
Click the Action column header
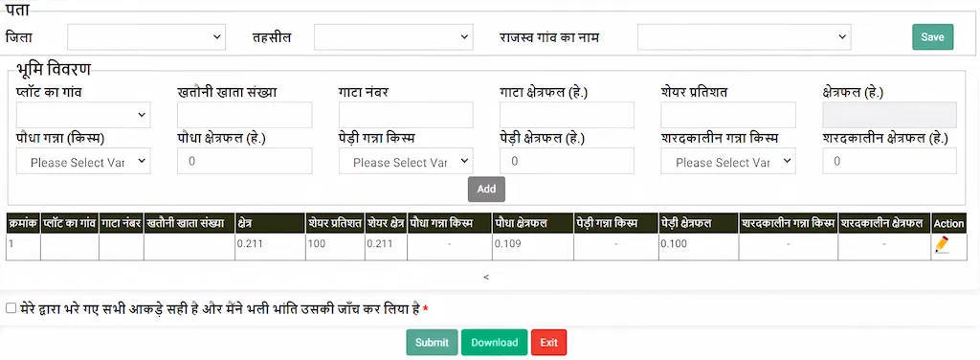pyautogui.click(x=948, y=223)
